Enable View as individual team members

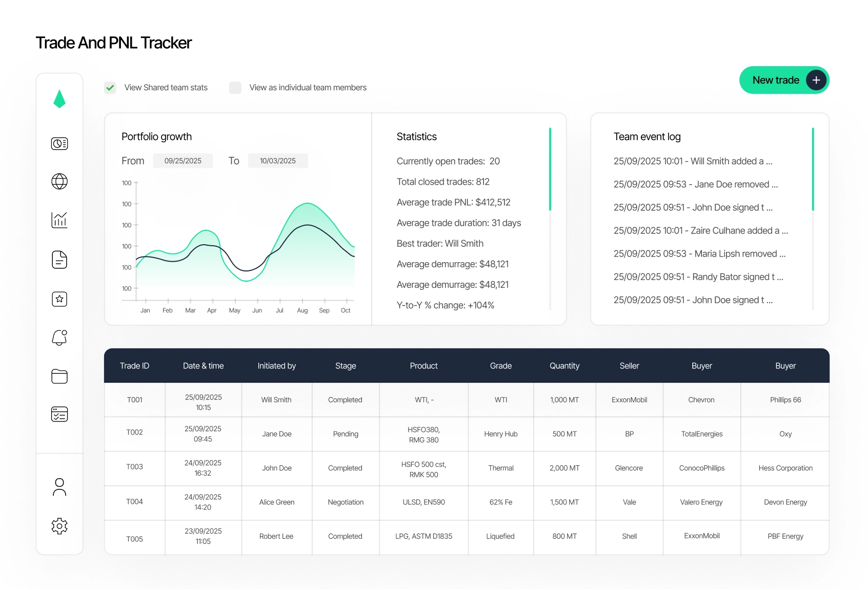pos(235,87)
